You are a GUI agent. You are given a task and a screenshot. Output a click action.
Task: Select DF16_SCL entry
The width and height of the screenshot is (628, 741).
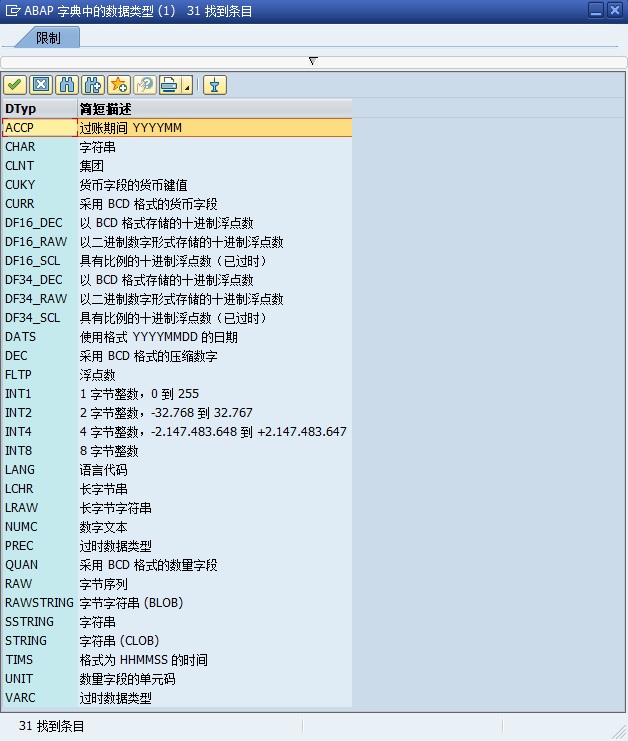pos(177,261)
